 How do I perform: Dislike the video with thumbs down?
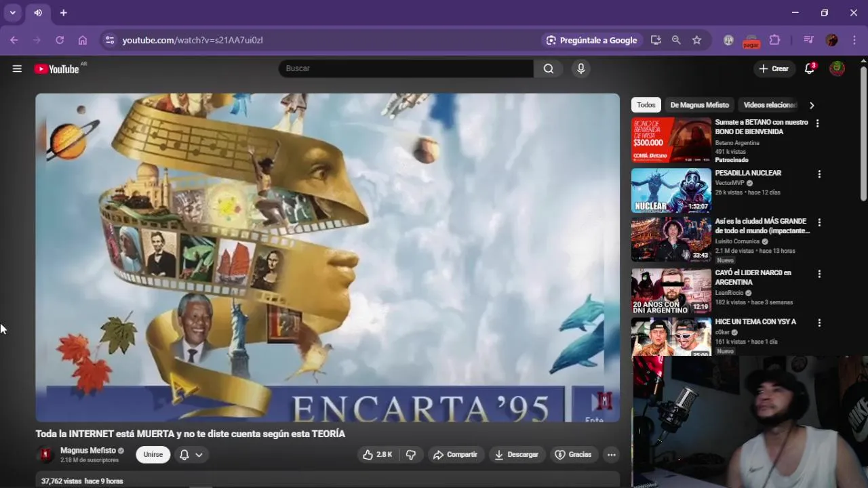411,455
